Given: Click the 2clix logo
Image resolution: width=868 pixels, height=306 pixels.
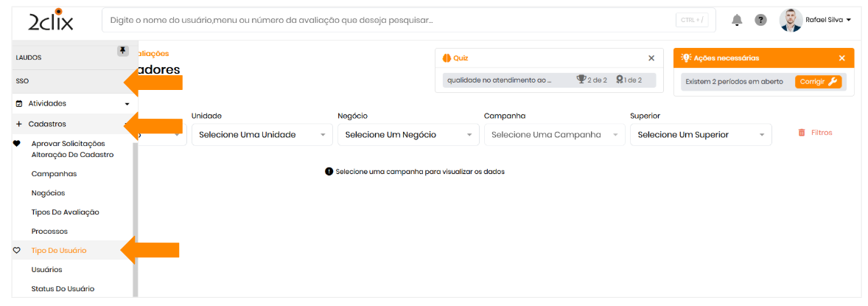Looking at the screenshot, I should (51, 20).
